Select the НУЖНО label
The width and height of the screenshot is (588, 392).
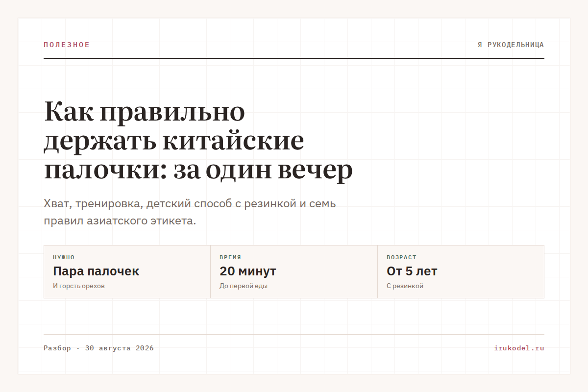[x=64, y=257]
